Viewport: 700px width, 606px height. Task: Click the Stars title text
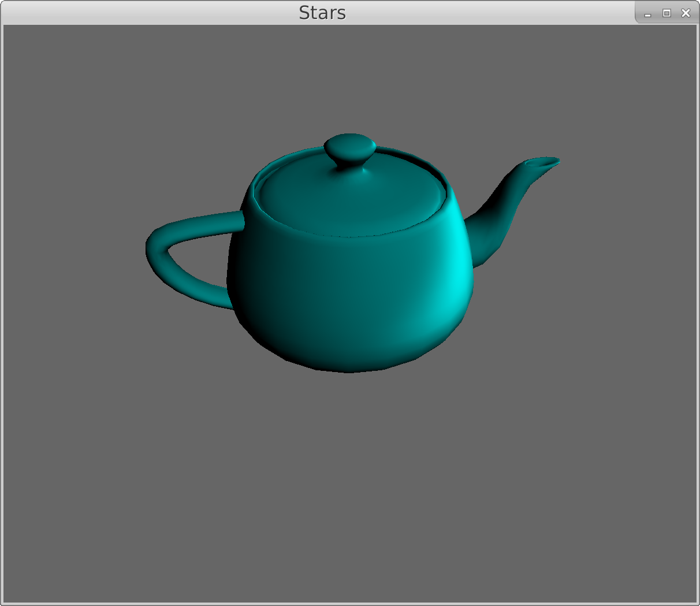tap(322, 13)
